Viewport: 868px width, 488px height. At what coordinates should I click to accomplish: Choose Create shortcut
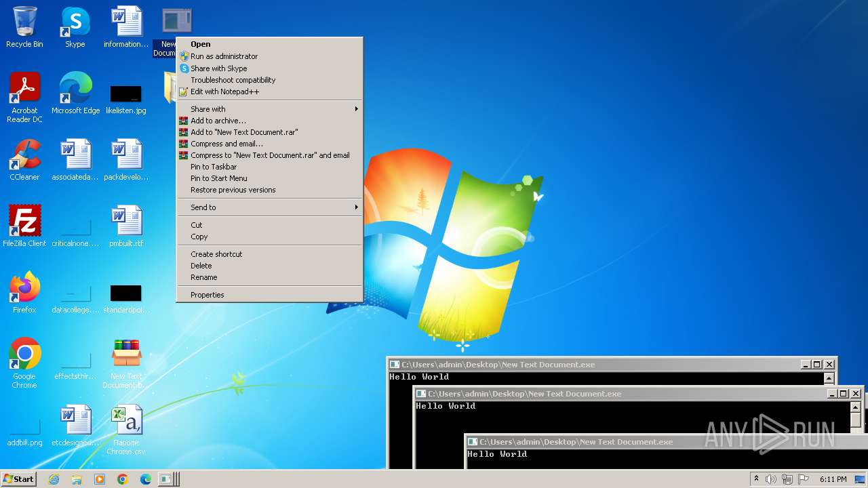coord(270,254)
